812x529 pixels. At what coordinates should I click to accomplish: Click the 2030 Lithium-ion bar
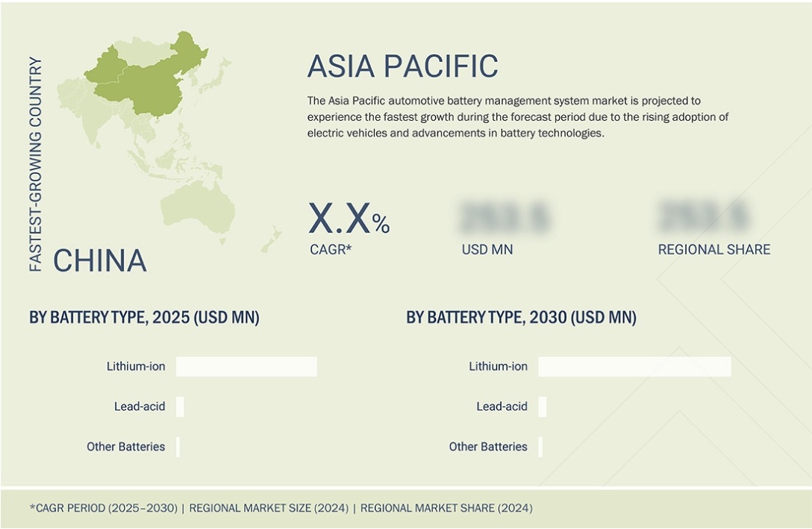pos(634,366)
